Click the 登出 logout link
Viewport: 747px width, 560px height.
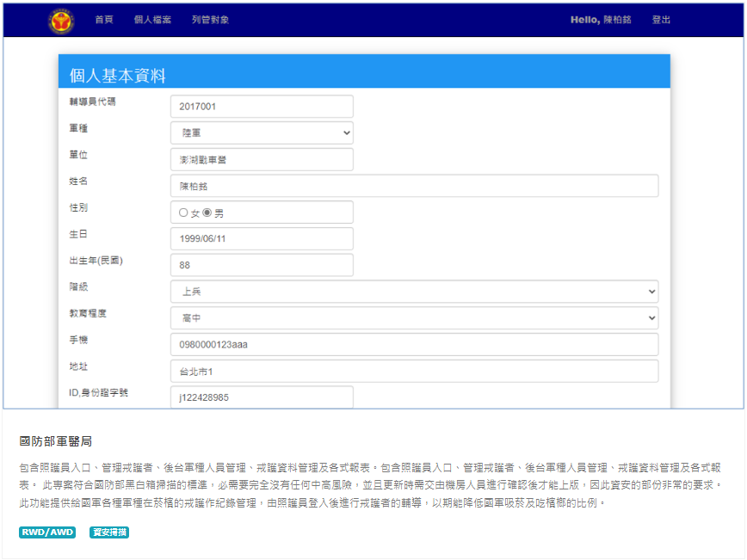661,20
